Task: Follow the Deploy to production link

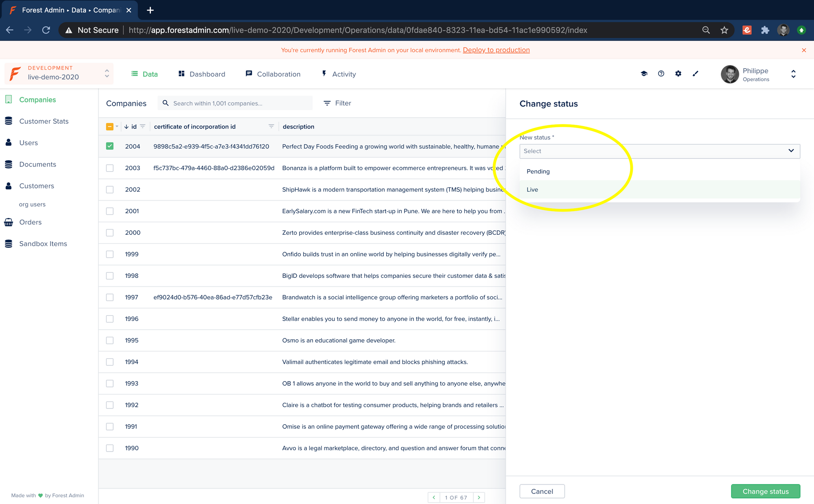Action: (x=496, y=50)
